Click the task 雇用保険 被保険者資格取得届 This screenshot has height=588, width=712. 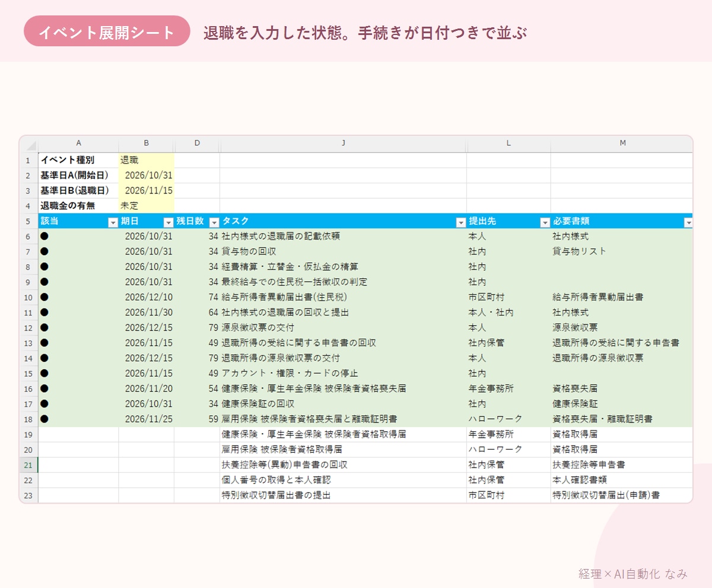(282, 449)
